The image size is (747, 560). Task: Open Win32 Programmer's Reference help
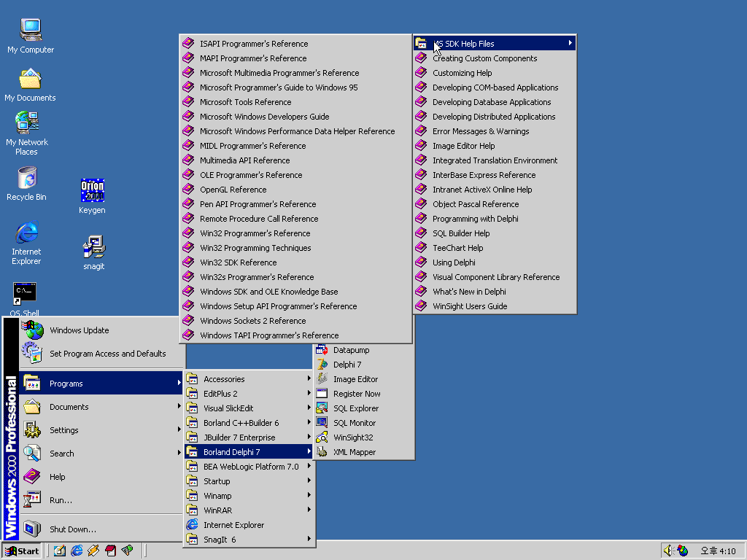click(255, 233)
